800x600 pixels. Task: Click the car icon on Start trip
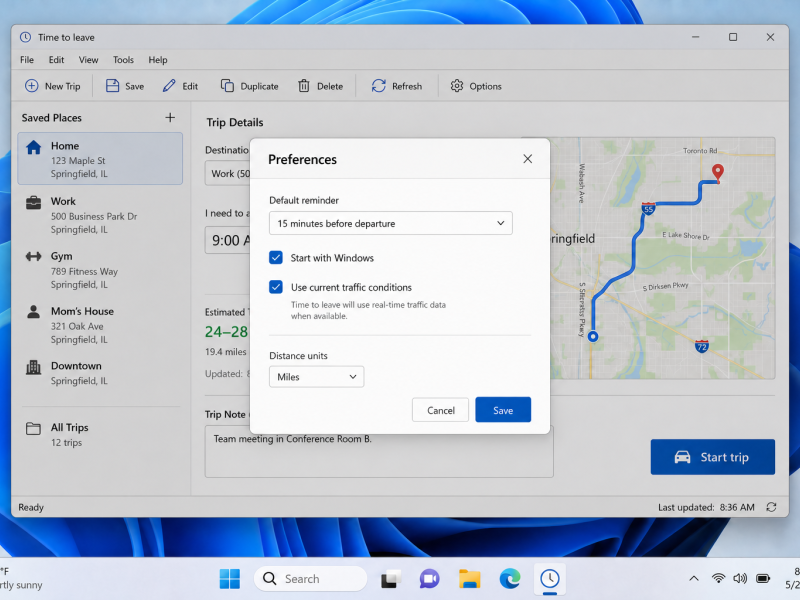[x=682, y=457]
